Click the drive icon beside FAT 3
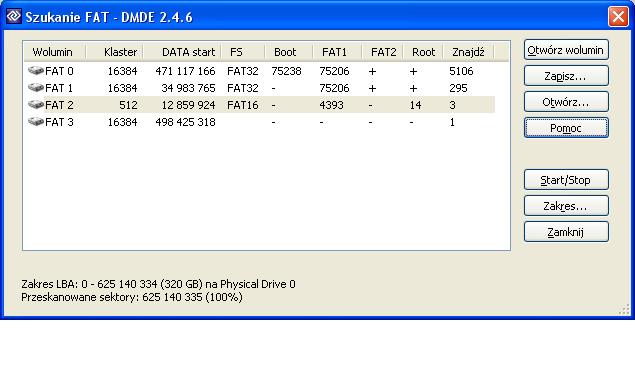Screen dimensions: 635x384 click(x=36, y=122)
